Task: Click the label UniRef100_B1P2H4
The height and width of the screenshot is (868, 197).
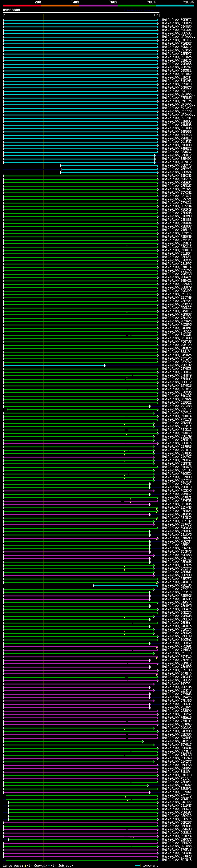Action: pyautogui.click(x=177, y=78)
